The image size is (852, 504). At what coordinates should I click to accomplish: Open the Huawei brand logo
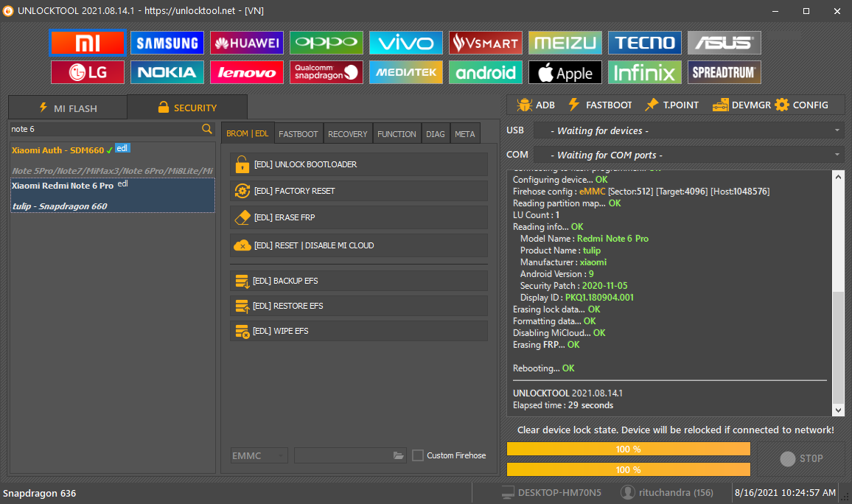[247, 43]
